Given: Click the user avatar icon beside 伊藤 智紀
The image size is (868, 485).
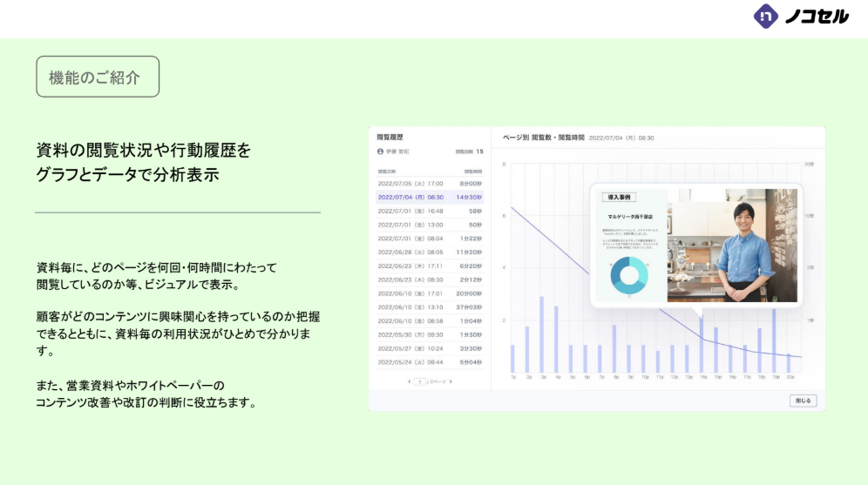Looking at the screenshot, I should (380, 152).
